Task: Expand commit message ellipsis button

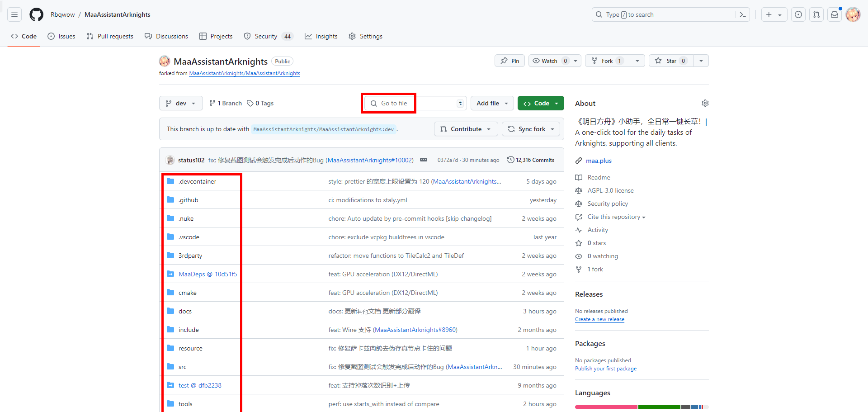Action: tap(424, 160)
